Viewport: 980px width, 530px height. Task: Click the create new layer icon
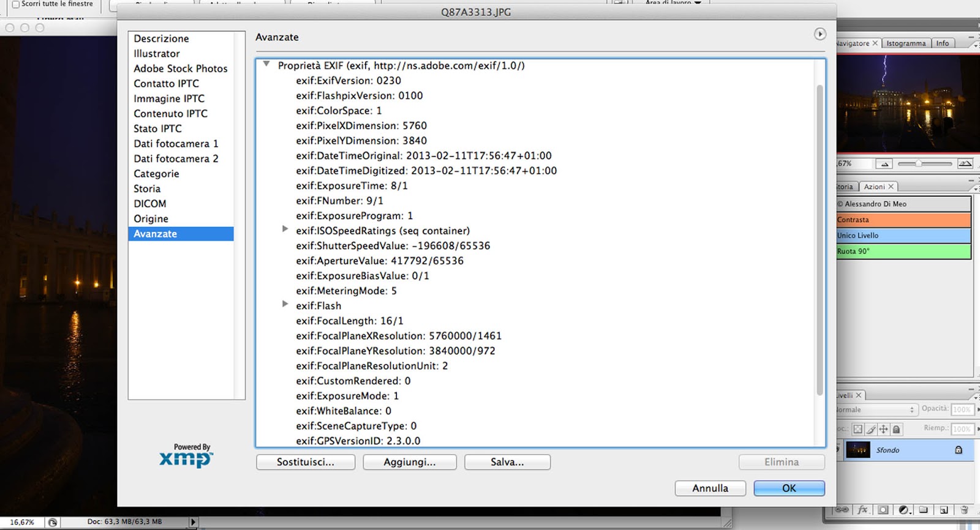tap(944, 509)
